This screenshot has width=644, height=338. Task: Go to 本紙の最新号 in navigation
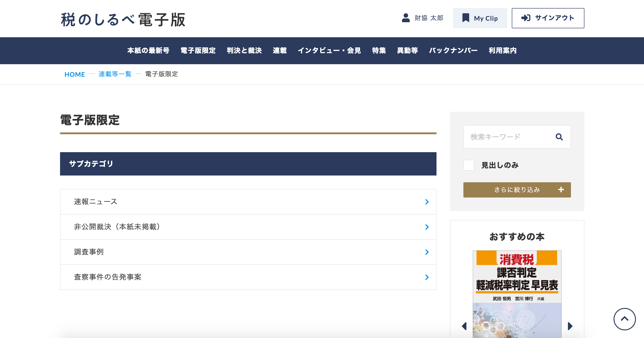(148, 50)
